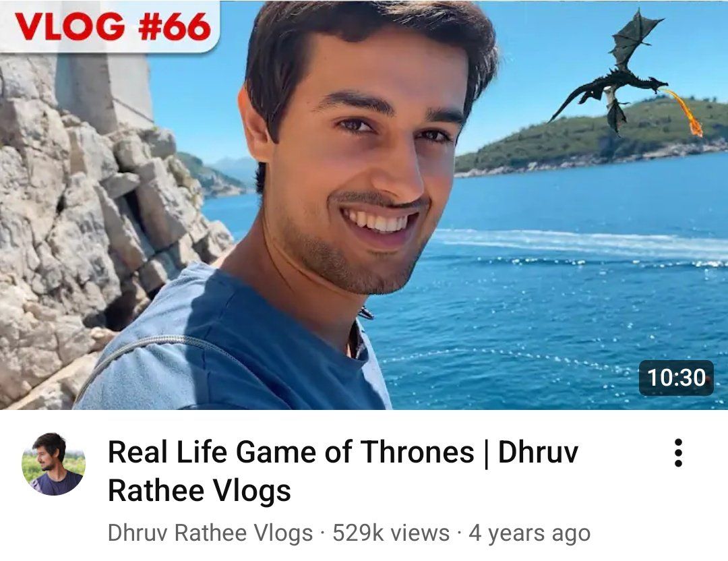
Task: Open the Dhruv Rathee channel avatar
Action: 53,464
